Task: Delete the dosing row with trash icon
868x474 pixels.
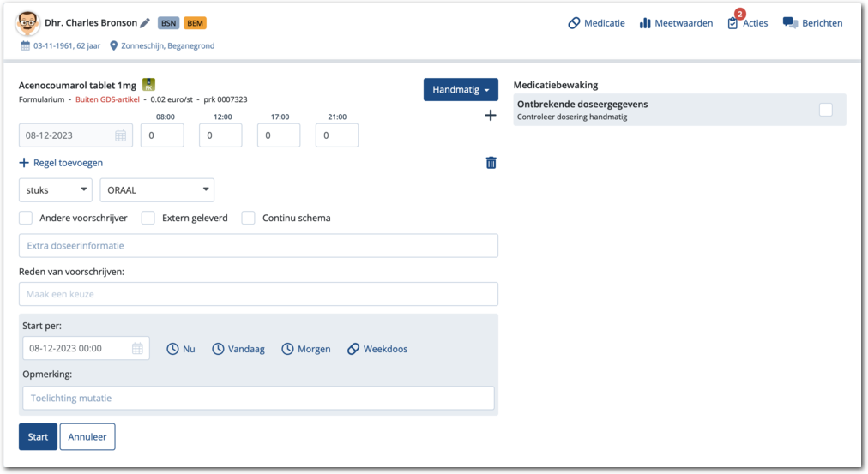Action: (x=491, y=163)
